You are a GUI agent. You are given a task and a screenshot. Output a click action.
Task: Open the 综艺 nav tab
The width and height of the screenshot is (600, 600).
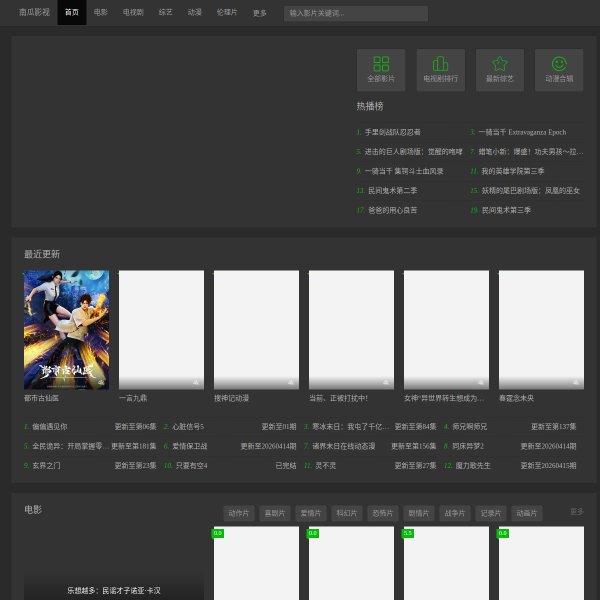[x=166, y=13]
